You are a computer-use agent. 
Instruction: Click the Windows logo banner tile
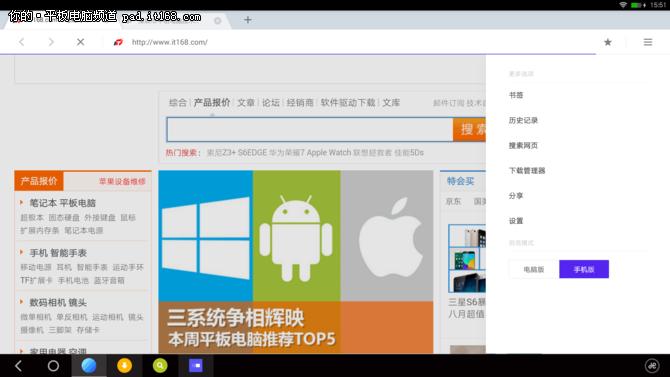(x=206, y=236)
